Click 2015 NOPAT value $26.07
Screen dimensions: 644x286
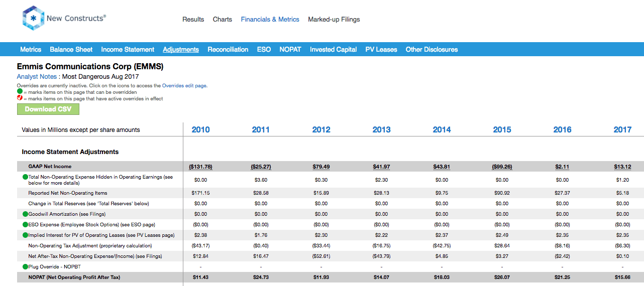click(502, 277)
